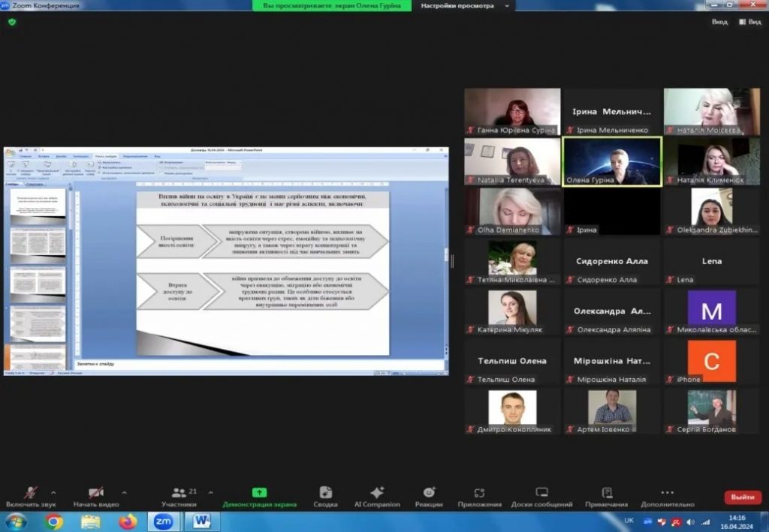Viewport: 769px width, 532px height.
Task: Select Олена Гуріна's highlighted video tile
Action: [612, 161]
